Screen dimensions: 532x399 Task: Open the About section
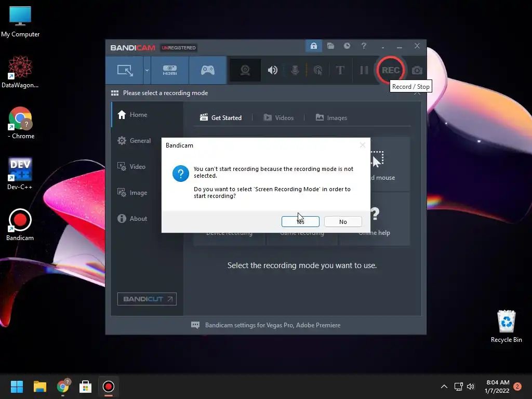(x=147, y=219)
